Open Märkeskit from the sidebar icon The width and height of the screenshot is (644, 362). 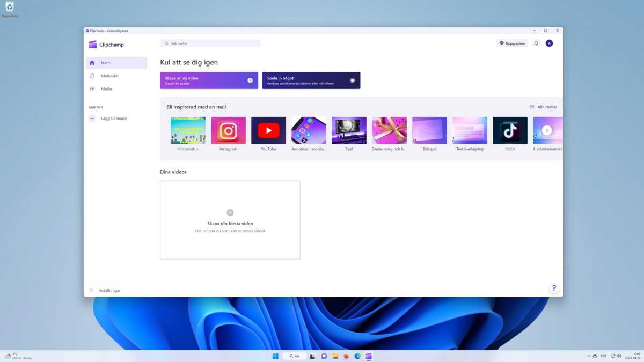point(93,76)
